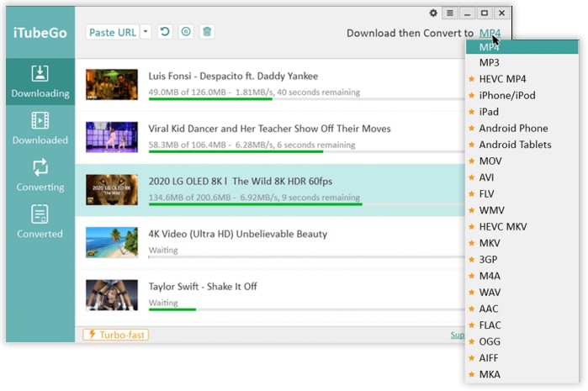Select the Luis Fonsi - Despacito title
Viewport: 588px width, 391px height.
[x=233, y=77]
